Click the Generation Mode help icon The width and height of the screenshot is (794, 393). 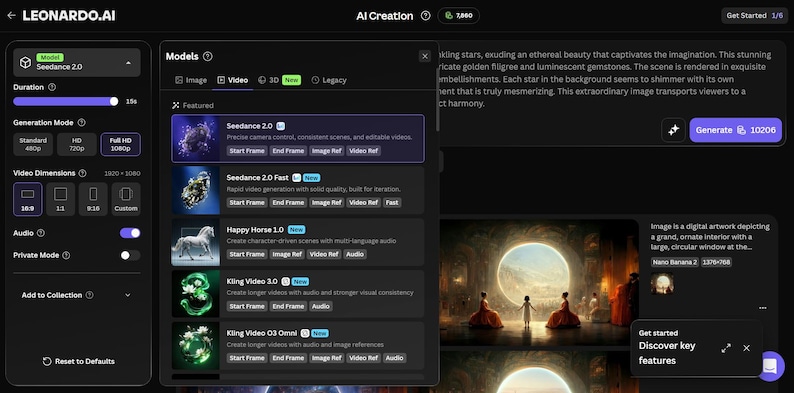[x=82, y=123]
